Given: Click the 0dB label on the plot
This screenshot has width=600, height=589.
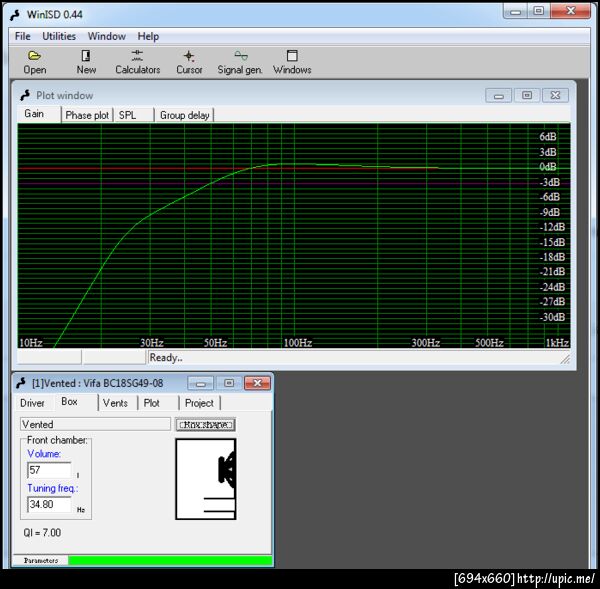Looking at the screenshot, I should [548, 167].
